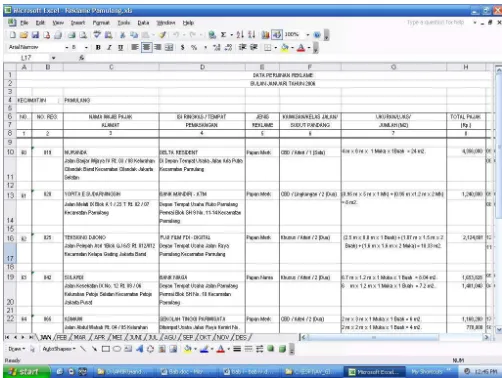Open the Data menu
The image size is (502, 378).
[143, 23]
